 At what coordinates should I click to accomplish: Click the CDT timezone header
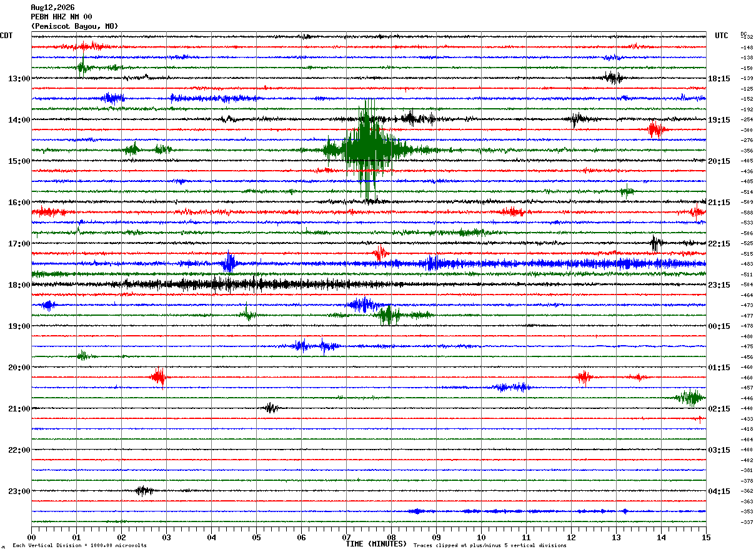pos(6,36)
